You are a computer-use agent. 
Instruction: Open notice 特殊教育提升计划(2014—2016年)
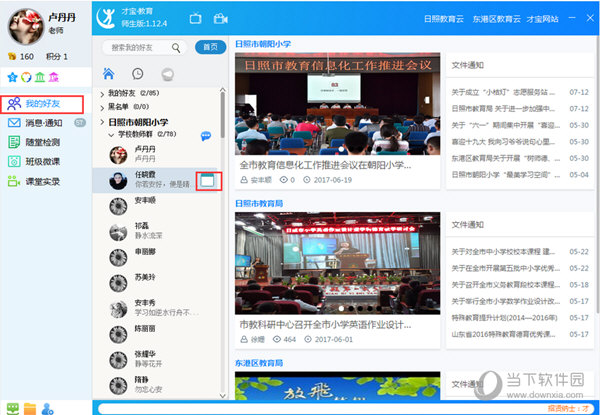click(x=504, y=318)
